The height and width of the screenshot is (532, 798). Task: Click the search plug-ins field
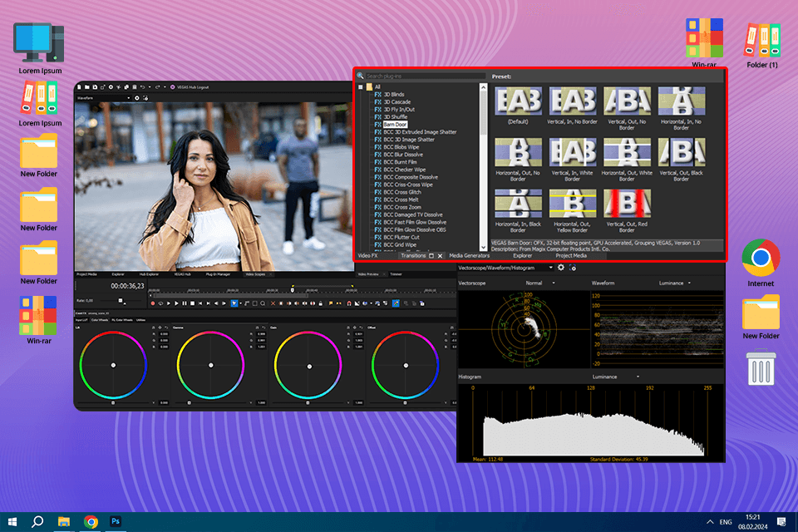coord(426,76)
